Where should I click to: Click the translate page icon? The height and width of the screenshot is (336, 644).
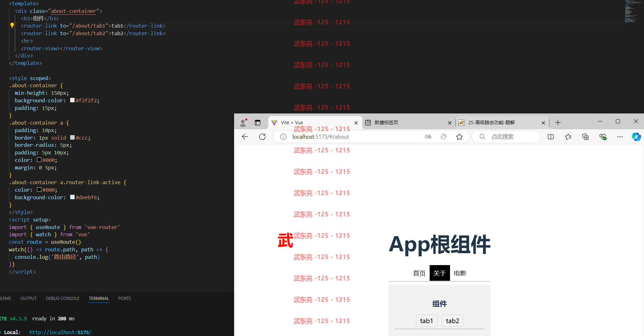(x=428, y=137)
